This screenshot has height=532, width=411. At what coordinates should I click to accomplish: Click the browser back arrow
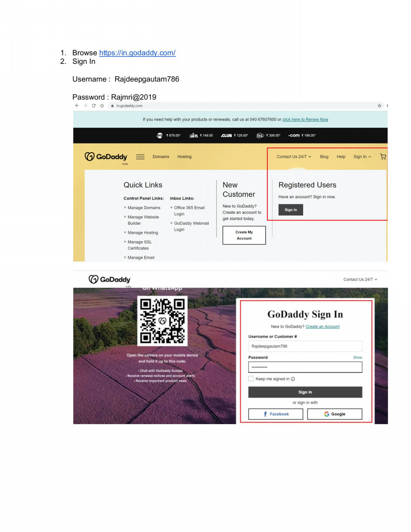click(x=77, y=105)
